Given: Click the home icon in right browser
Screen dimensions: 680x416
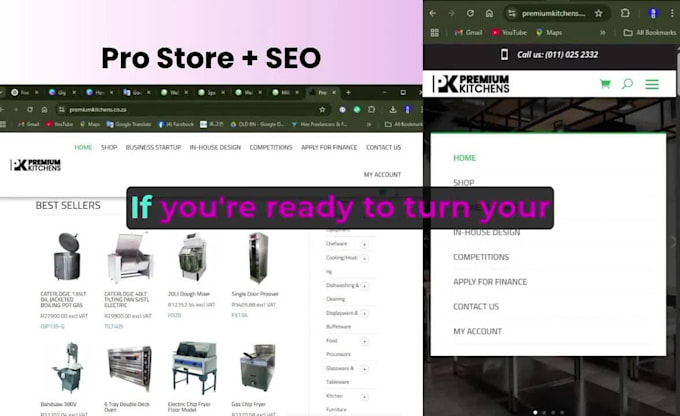Looking at the screenshot, I should coord(489,13).
